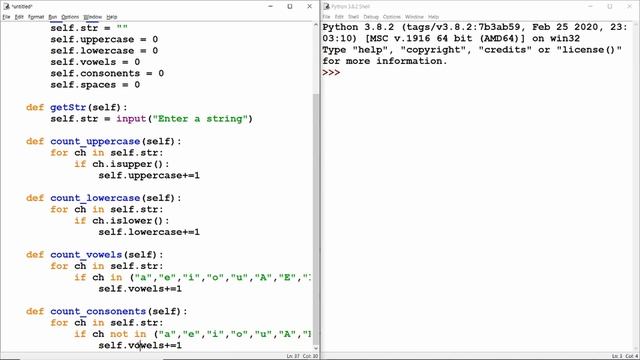This screenshot has height=360, width=640.
Task: Click the editor vertical scrollbar thumb
Action: tap(316, 218)
